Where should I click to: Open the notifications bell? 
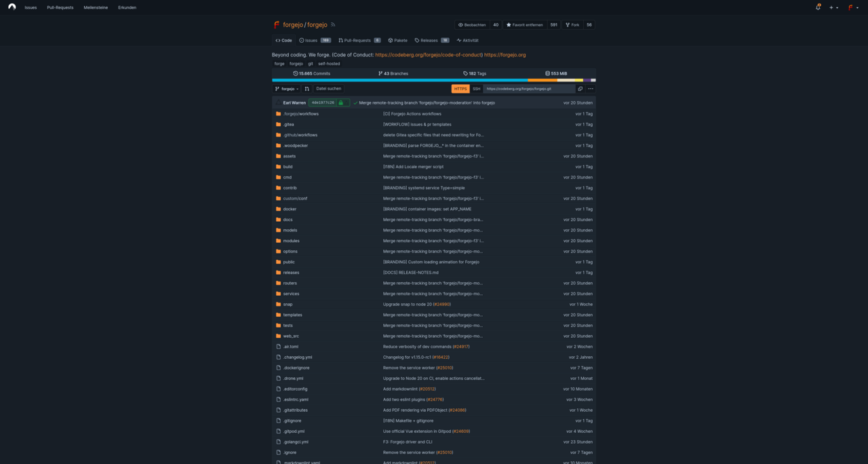818,7
